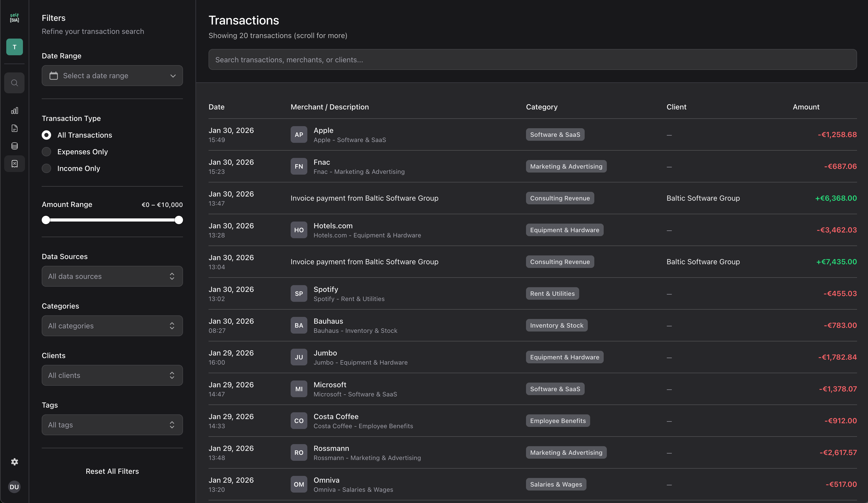
Task: Open the Select a date range dropdown
Action: (112, 76)
